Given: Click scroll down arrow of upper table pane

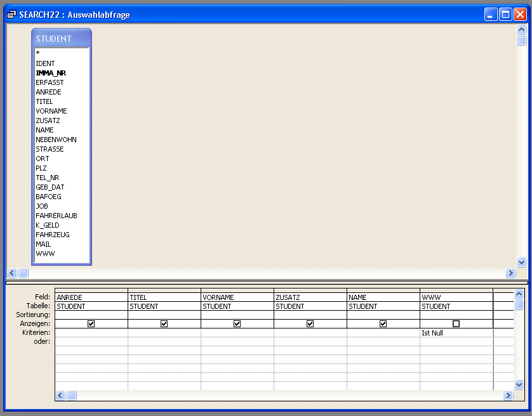Looking at the screenshot, I should pyautogui.click(x=521, y=262).
